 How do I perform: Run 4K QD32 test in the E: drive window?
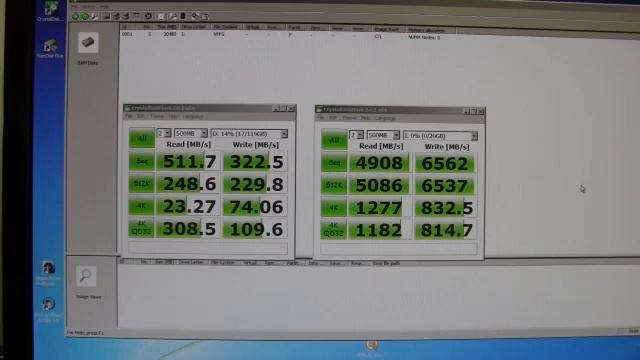click(333, 230)
